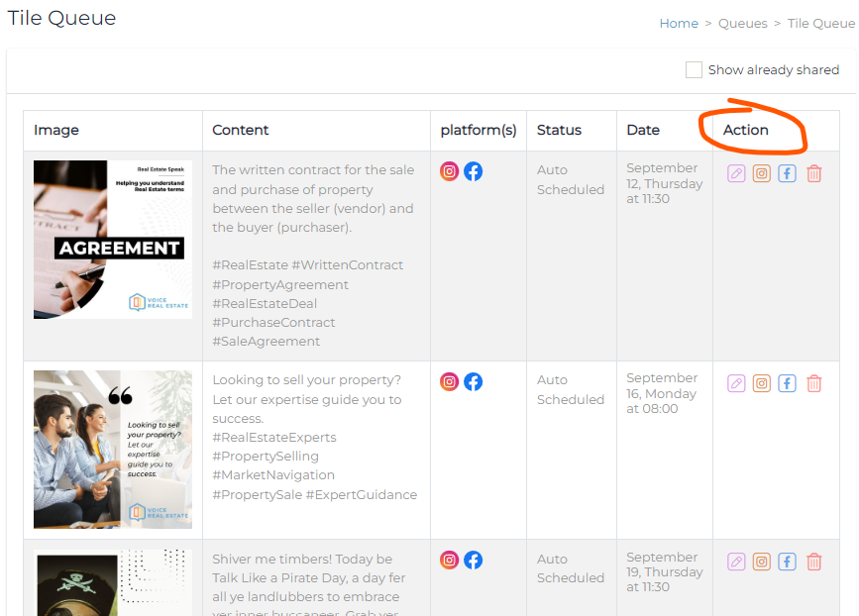Click the platform(s) column header
The height and width of the screenshot is (616, 859).
(479, 131)
